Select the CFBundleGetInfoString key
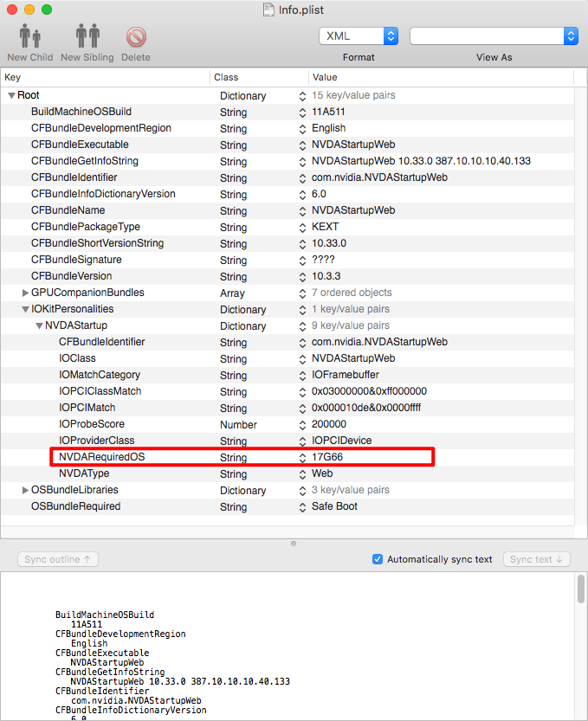 coord(85,161)
